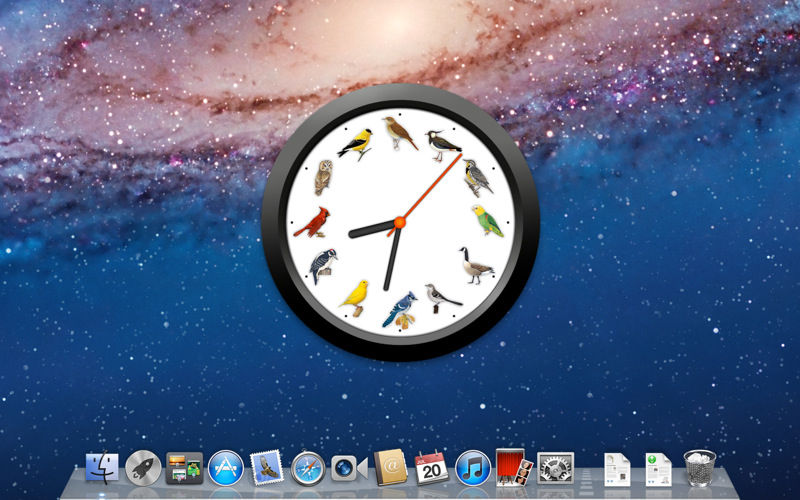Image resolution: width=800 pixels, height=500 pixels.
Task: Open the full Trash can
Action: [700, 468]
